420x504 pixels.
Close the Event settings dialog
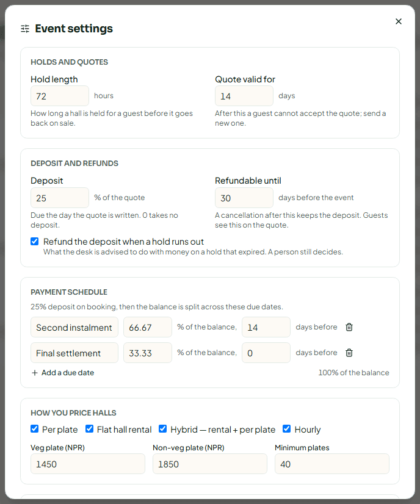coord(399,21)
